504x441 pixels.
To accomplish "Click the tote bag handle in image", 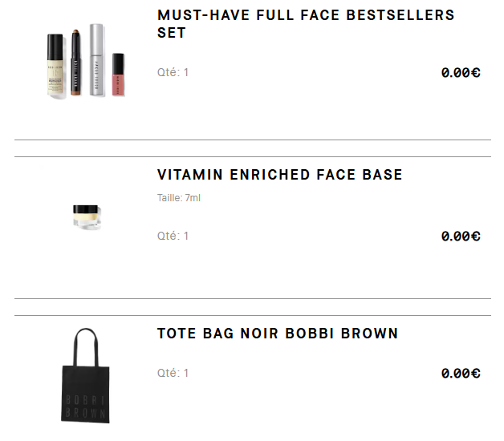I will (86, 347).
